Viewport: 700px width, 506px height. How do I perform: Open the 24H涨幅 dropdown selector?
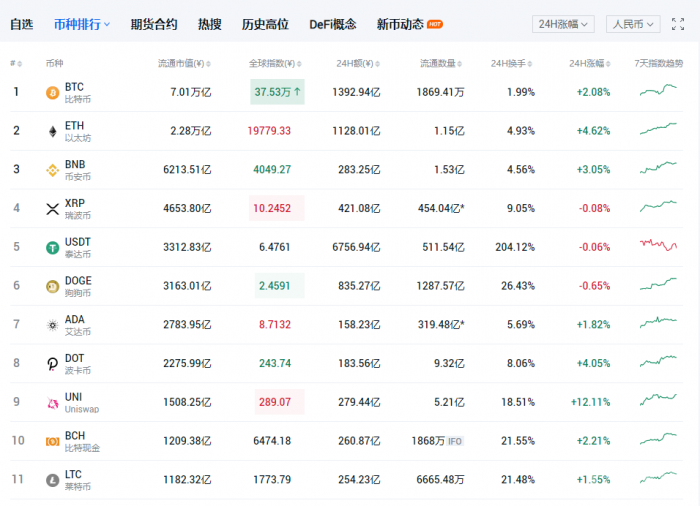[x=563, y=24]
